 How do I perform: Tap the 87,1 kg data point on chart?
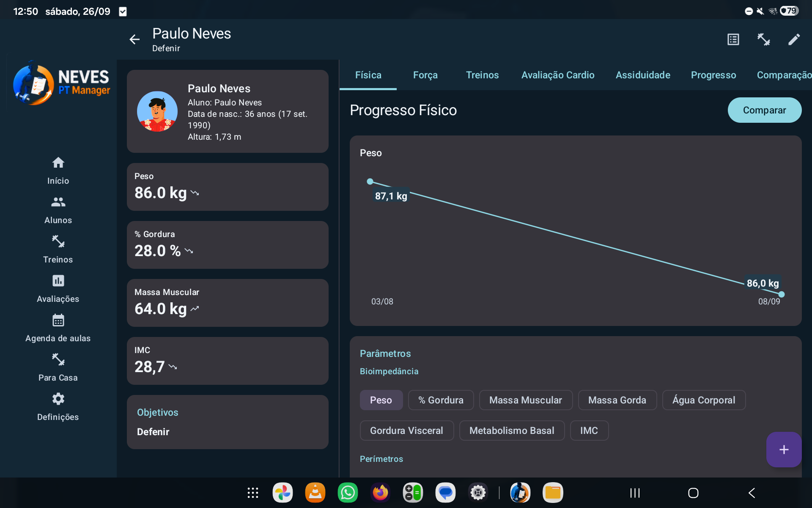tap(370, 182)
